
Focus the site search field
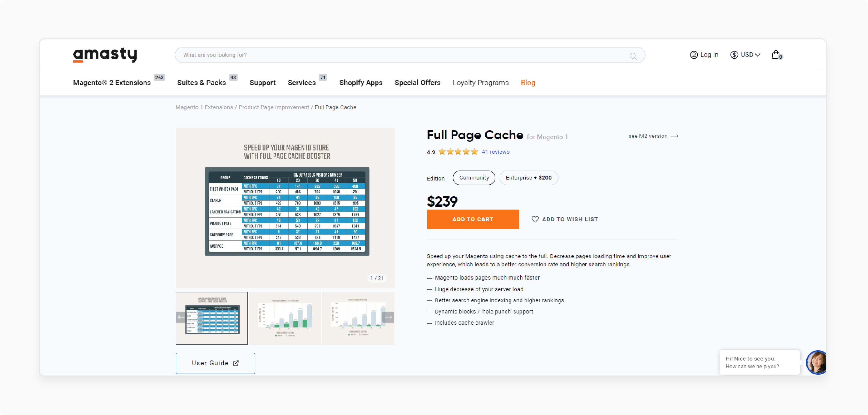pyautogui.click(x=410, y=55)
